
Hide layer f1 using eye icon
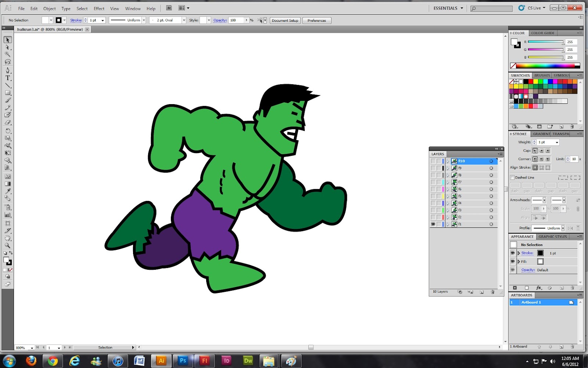(x=433, y=224)
